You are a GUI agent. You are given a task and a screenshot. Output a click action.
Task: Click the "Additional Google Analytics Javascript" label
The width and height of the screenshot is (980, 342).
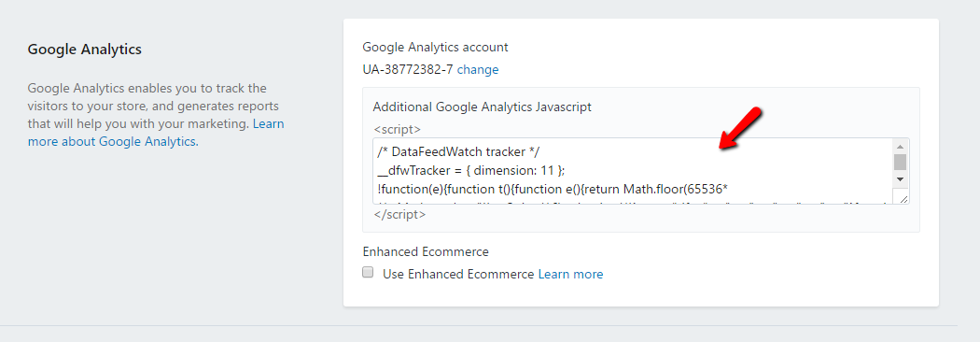point(482,107)
